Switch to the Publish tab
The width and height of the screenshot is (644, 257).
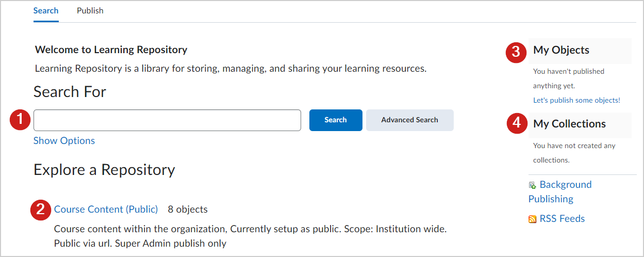click(90, 10)
